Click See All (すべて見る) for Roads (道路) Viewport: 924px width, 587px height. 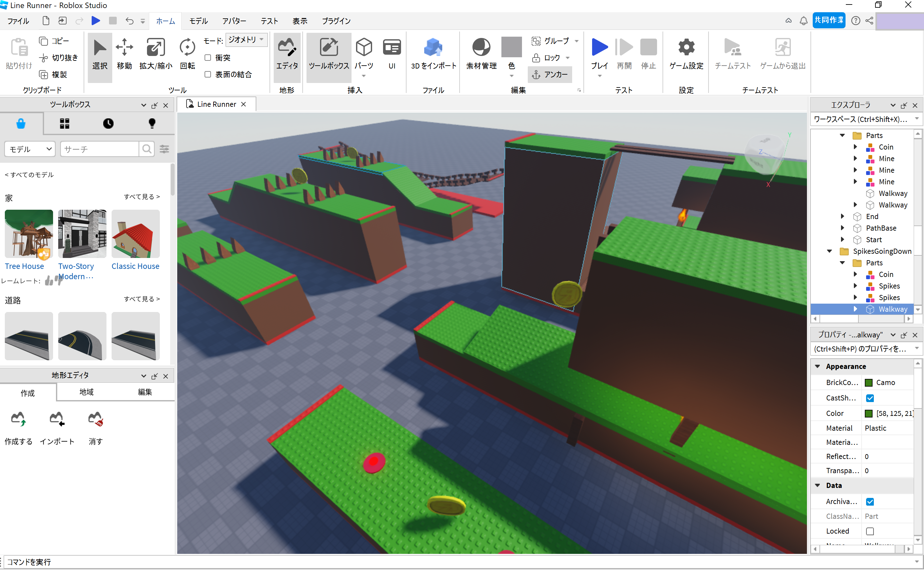(142, 299)
